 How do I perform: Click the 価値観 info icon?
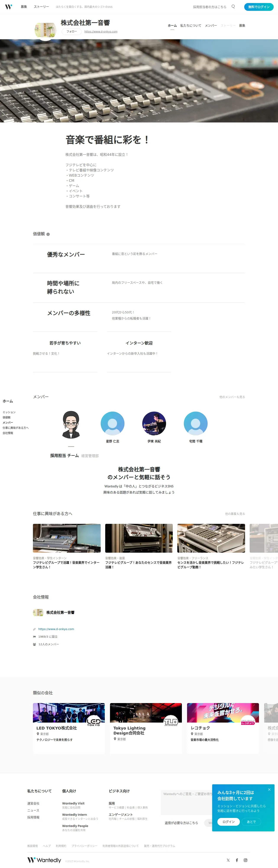[48, 234]
